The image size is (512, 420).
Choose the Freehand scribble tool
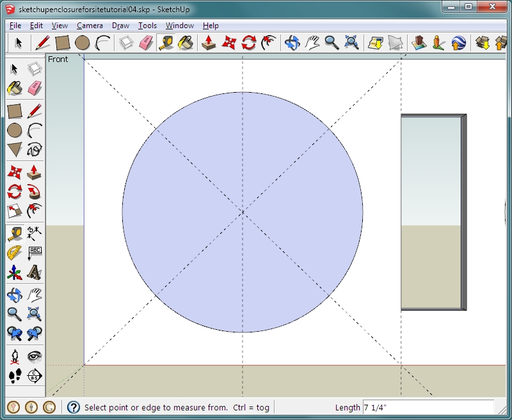[x=35, y=150]
